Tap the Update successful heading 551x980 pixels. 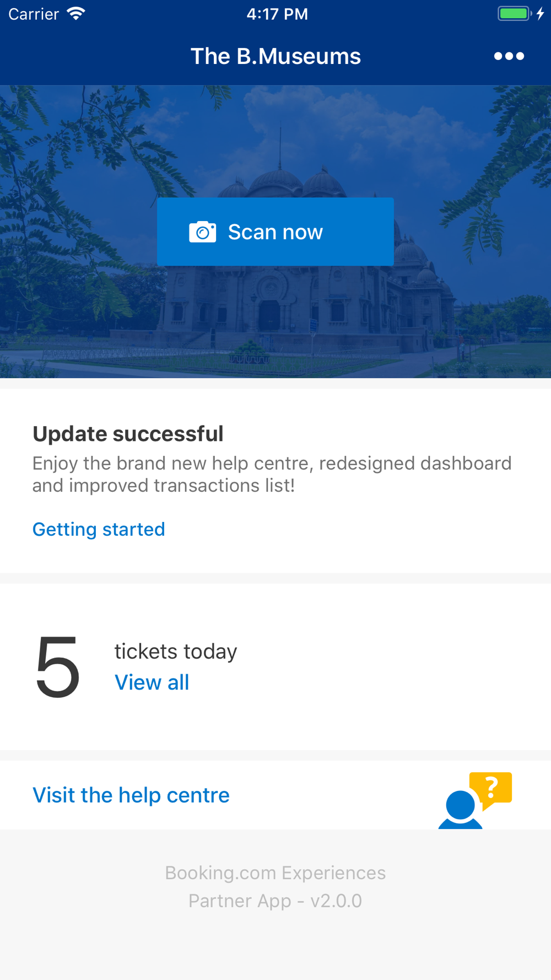click(x=128, y=434)
